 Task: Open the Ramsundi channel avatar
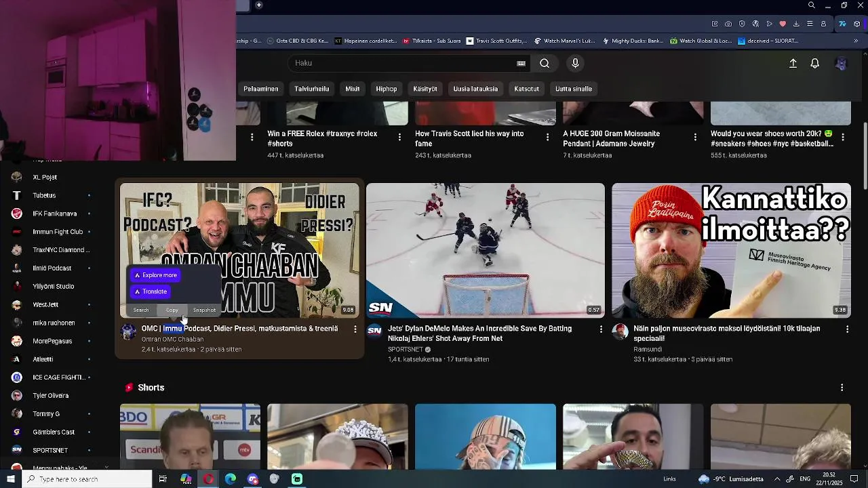(x=620, y=331)
